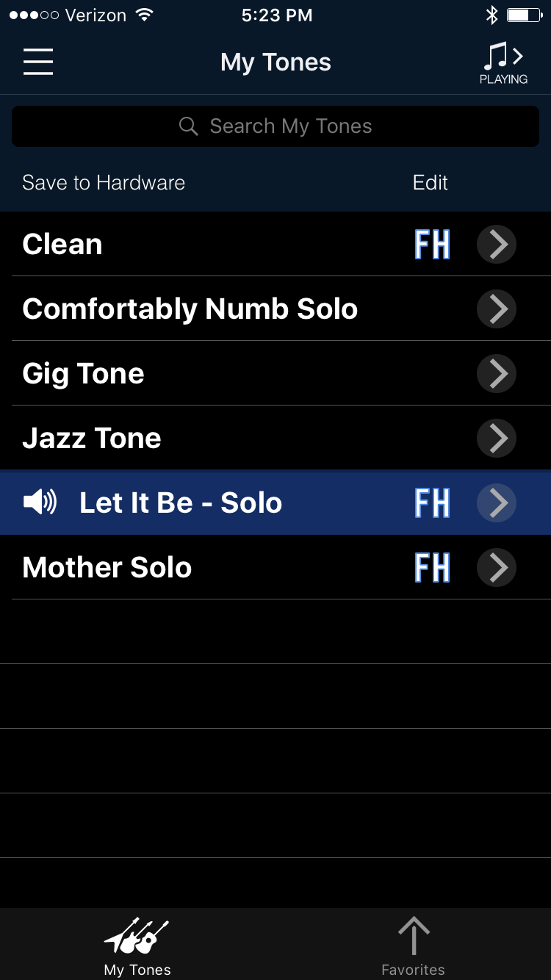Open Jazz Tone details chevron
The width and height of the screenshot is (551, 980).
[x=497, y=439]
